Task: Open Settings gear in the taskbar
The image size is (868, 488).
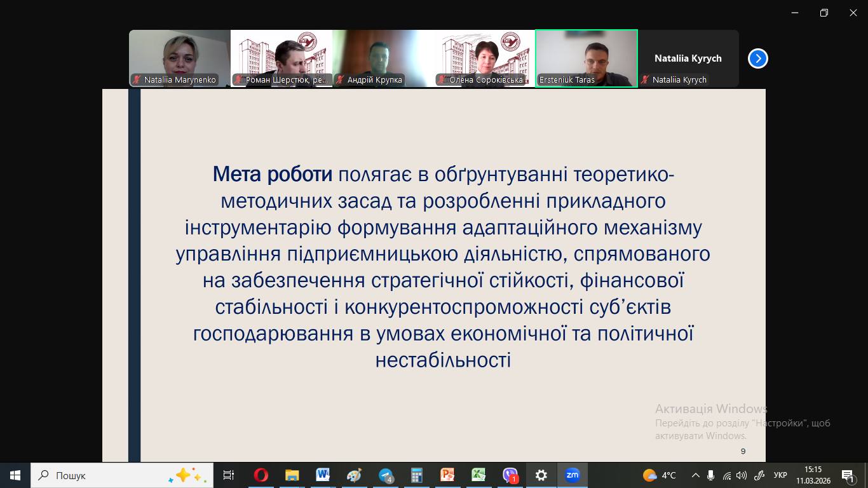Action: (x=541, y=475)
